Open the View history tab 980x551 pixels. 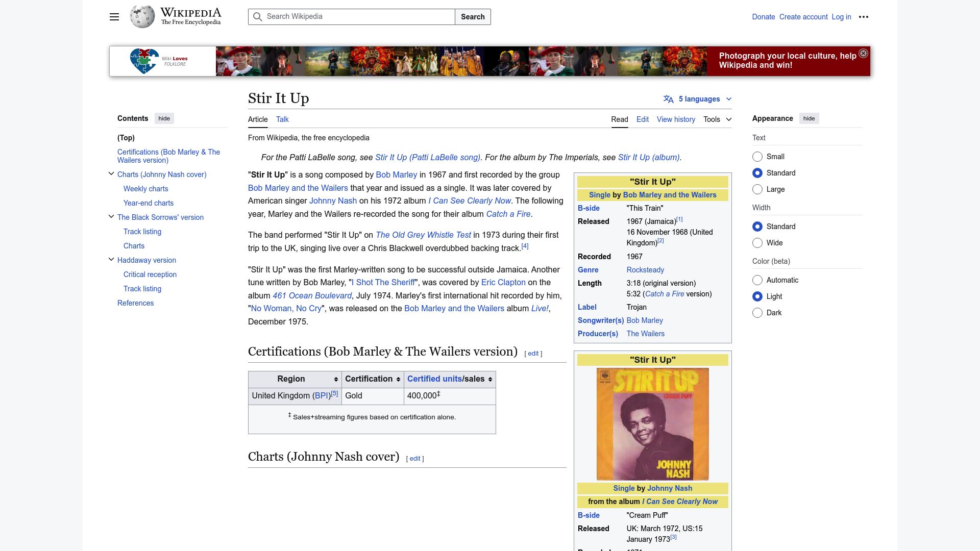[676, 119]
